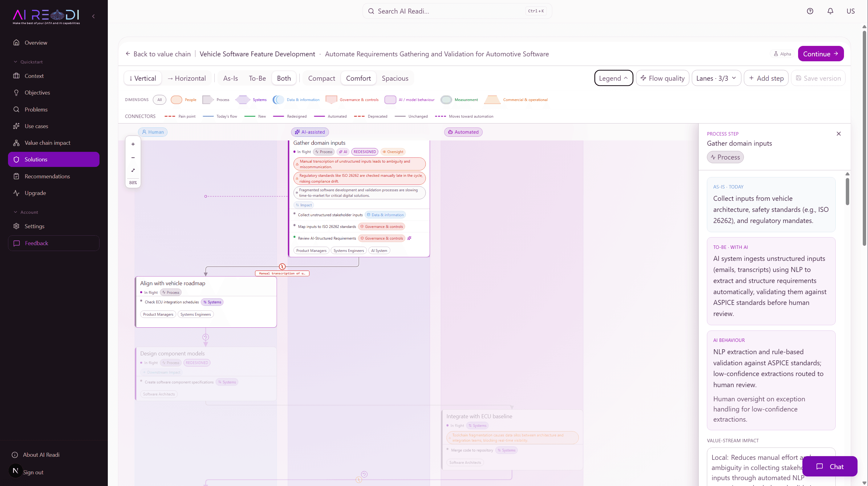
Task: Collapse the Account section
Action: click(26, 212)
